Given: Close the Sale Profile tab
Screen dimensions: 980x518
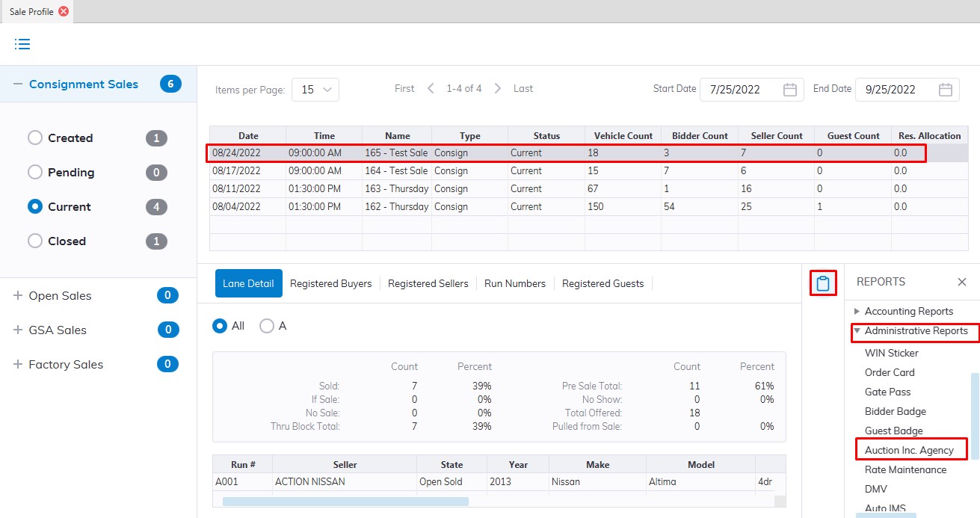Looking at the screenshot, I should 64,11.
